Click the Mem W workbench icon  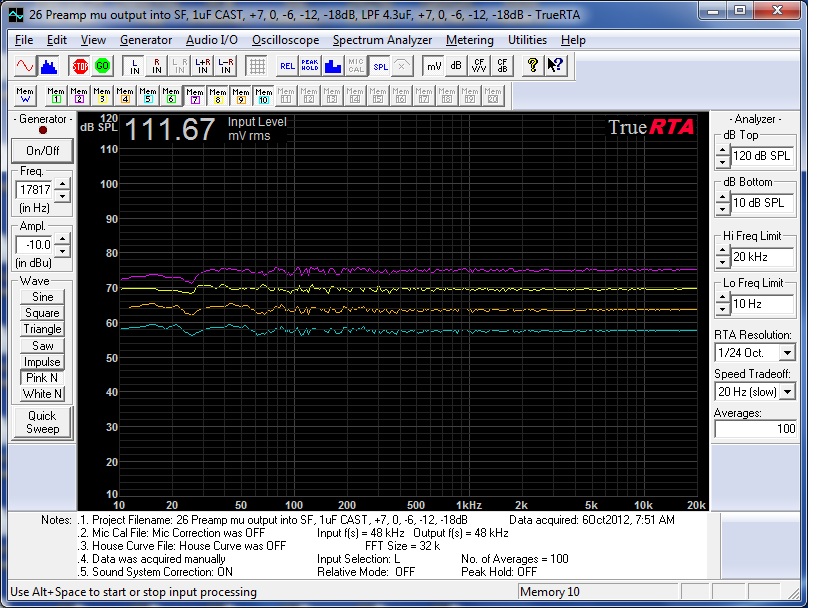click(25, 96)
